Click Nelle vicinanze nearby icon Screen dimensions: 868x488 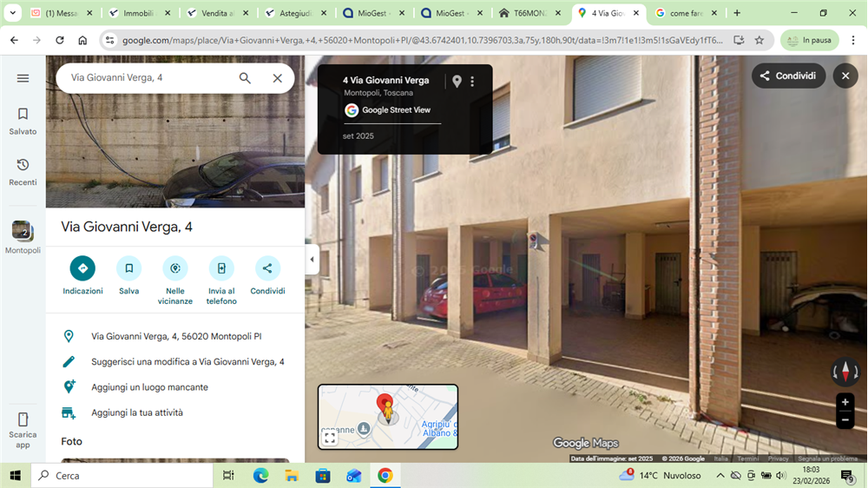tap(175, 268)
